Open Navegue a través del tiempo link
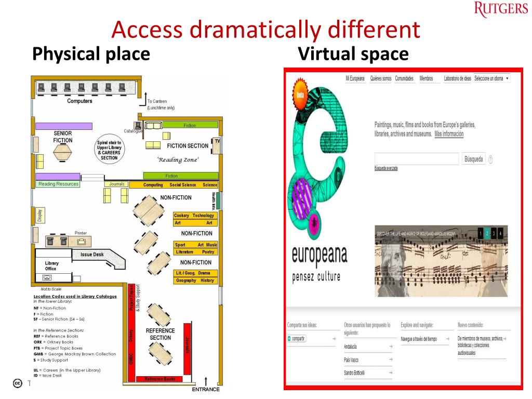This screenshot has width=532, height=399. (x=419, y=339)
